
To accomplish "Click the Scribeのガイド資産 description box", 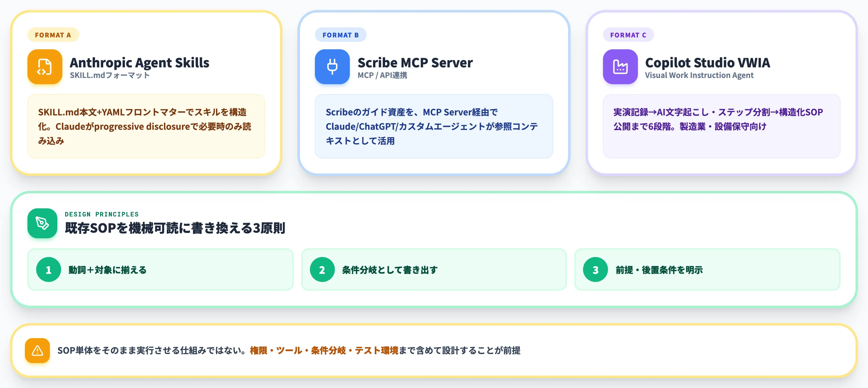I will (434, 126).
